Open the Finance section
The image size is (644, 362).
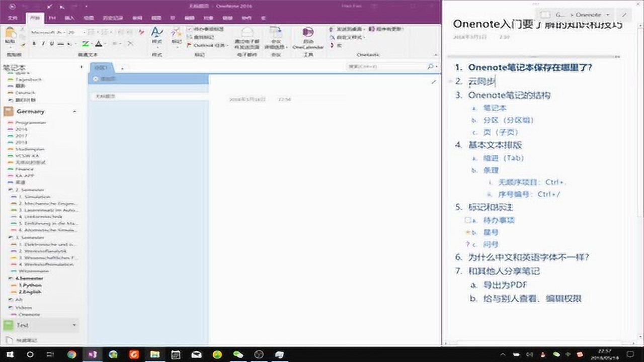24,169
